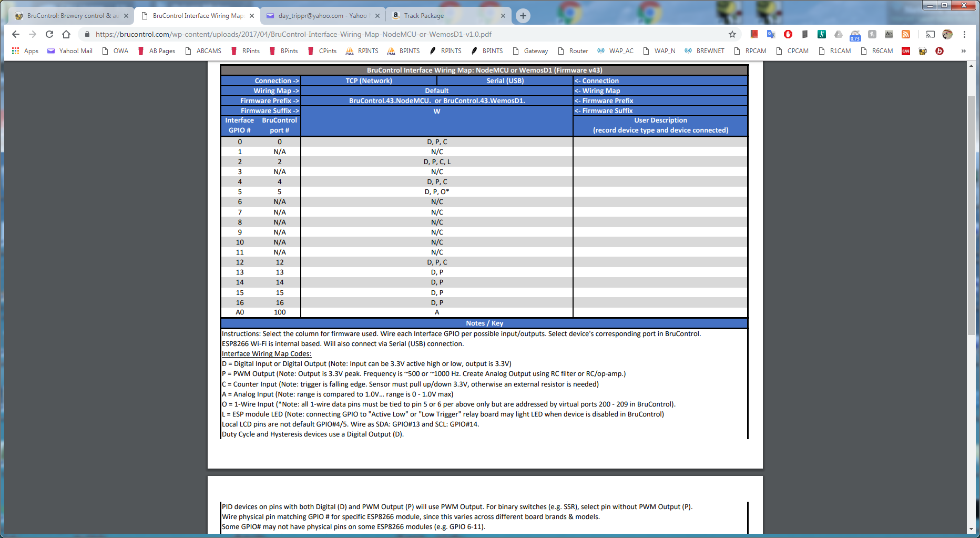The image size is (980, 538).
Task: Click the 'D, P, O*' cell for GPIO 5
Action: pyautogui.click(x=437, y=191)
